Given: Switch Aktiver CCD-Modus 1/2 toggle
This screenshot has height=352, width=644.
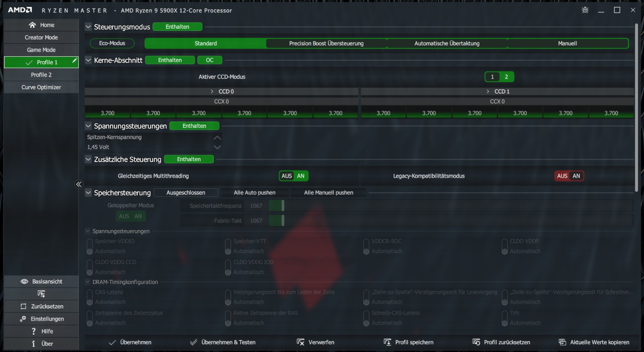Looking at the screenshot, I should pyautogui.click(x=499, y=77).
